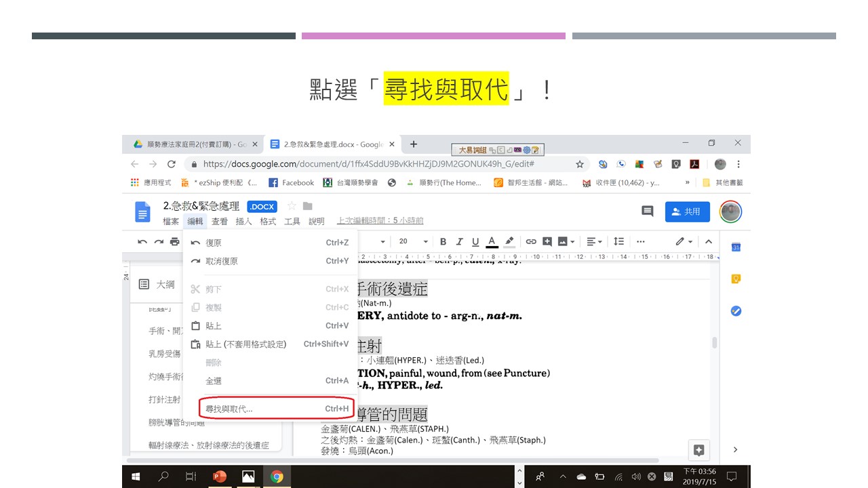Open a new browser tab with plus

(x=414, y=144)
